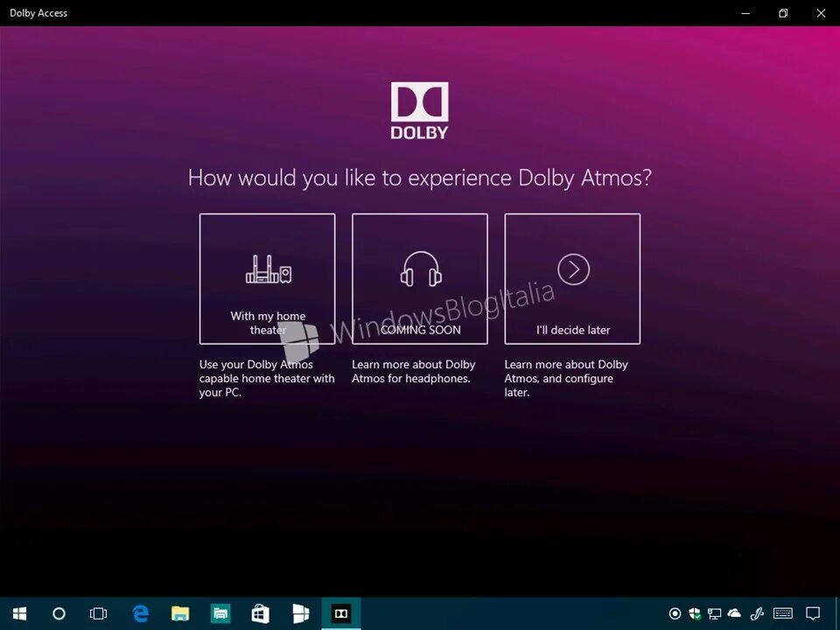Restore down the Dolby Access window

click(783, 13)
